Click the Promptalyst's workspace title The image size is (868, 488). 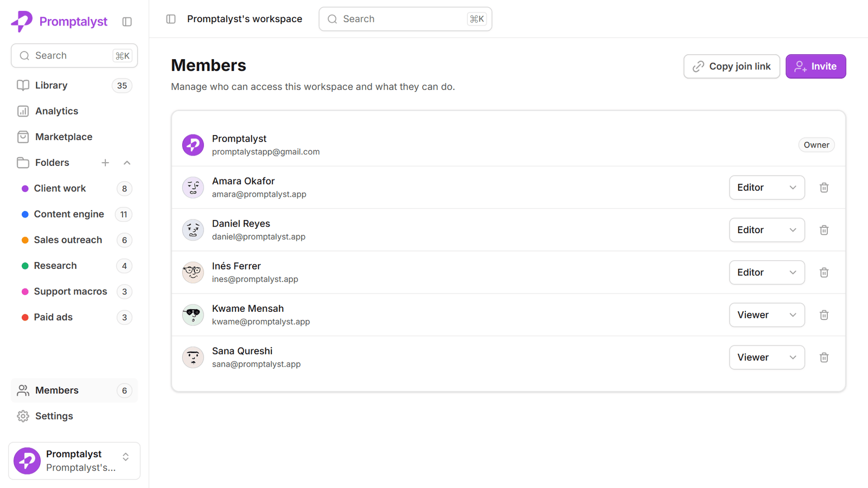(245, 19)
